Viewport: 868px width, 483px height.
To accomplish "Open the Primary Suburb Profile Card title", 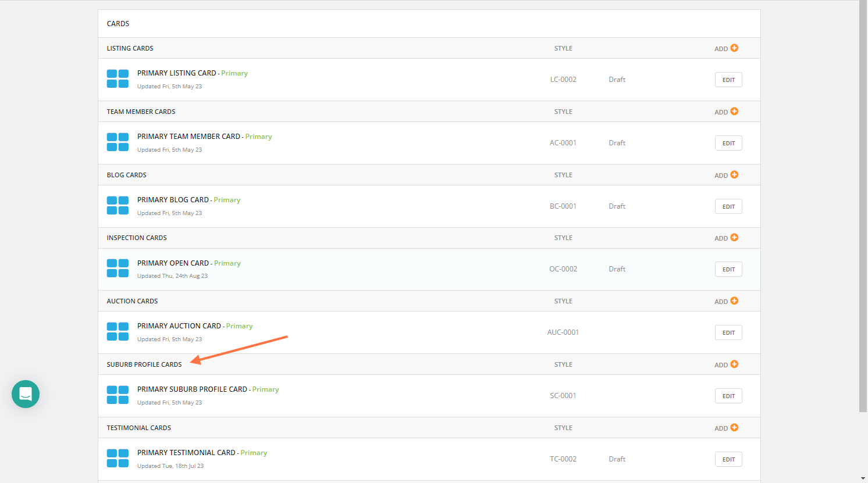I will click(193, 389).
